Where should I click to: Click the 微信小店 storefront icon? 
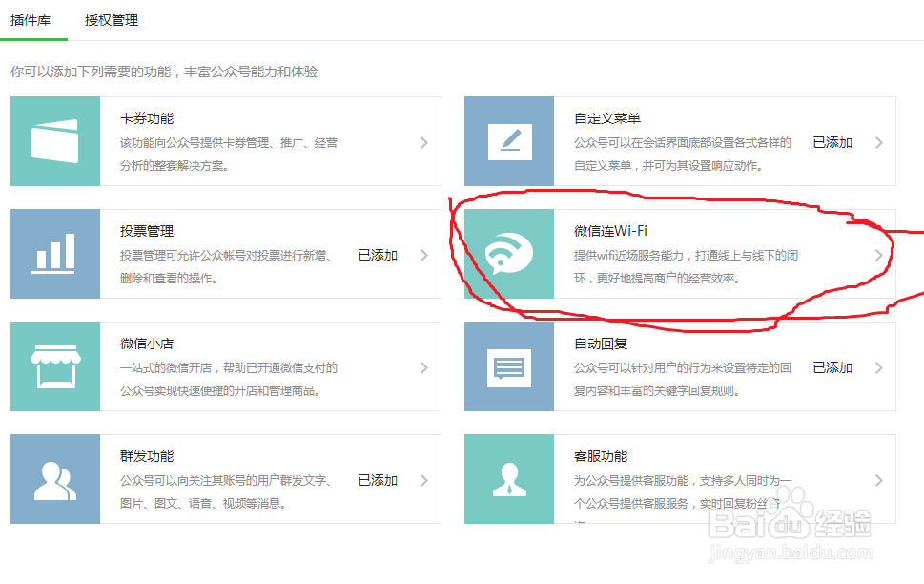[x=54, y=366]
